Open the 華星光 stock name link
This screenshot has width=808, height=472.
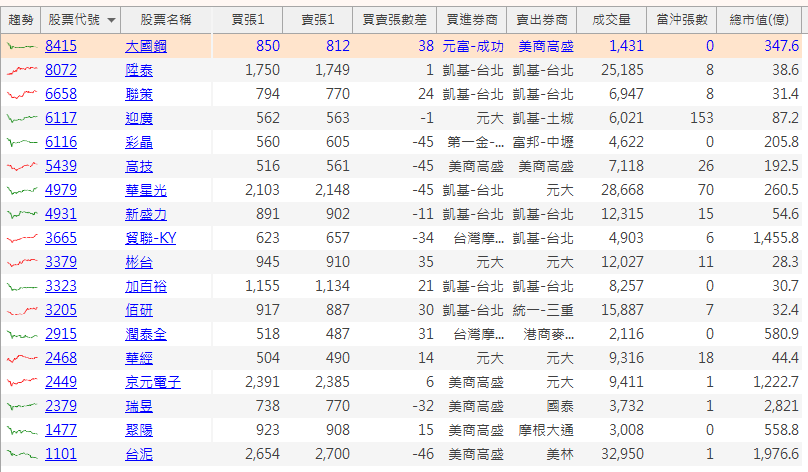pyautogui.click(x=146, y=191)
